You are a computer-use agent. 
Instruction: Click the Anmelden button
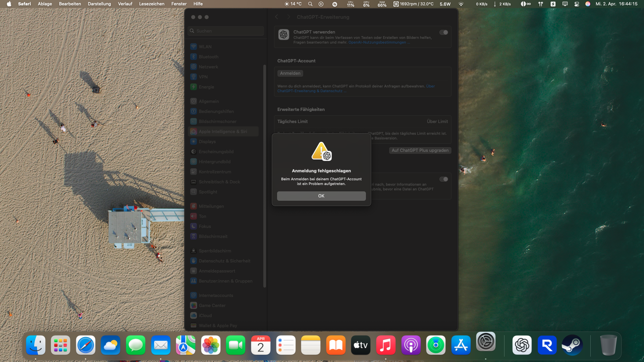click(290, 73)
